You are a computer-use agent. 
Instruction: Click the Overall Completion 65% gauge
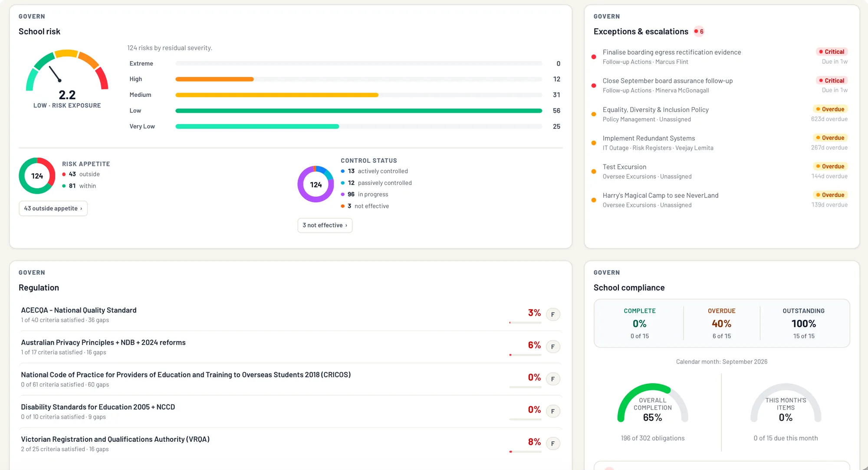pyautogui.click(x=653, y=404)
